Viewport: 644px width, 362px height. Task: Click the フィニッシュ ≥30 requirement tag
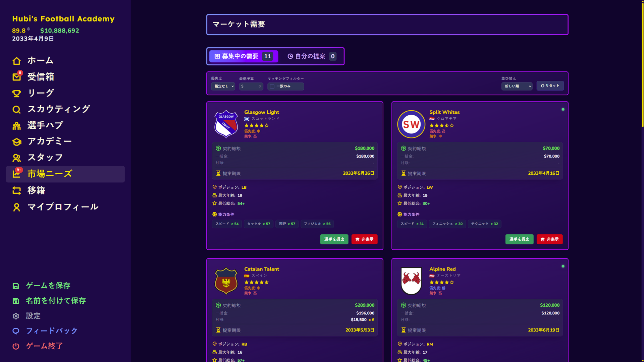447,224
